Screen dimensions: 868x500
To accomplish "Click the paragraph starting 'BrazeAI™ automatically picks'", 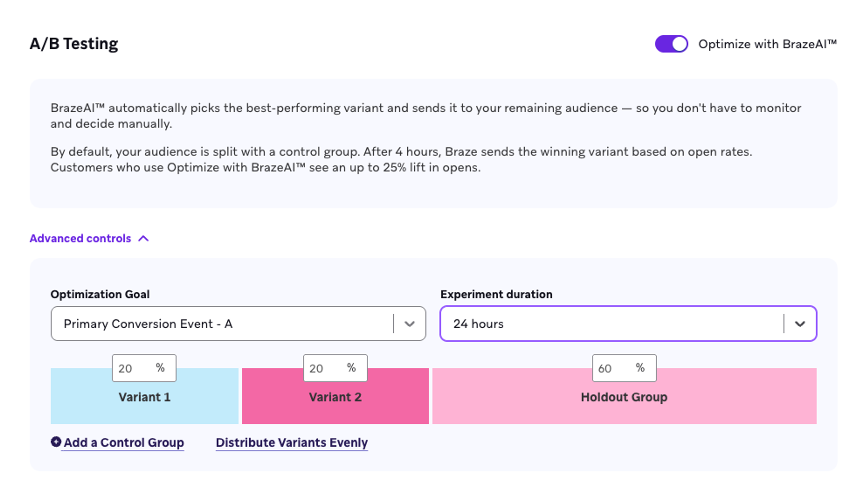I will (426, 116).
